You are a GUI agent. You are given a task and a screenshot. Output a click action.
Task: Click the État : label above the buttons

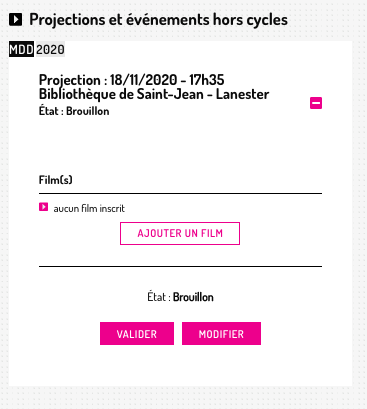point(159,297)
